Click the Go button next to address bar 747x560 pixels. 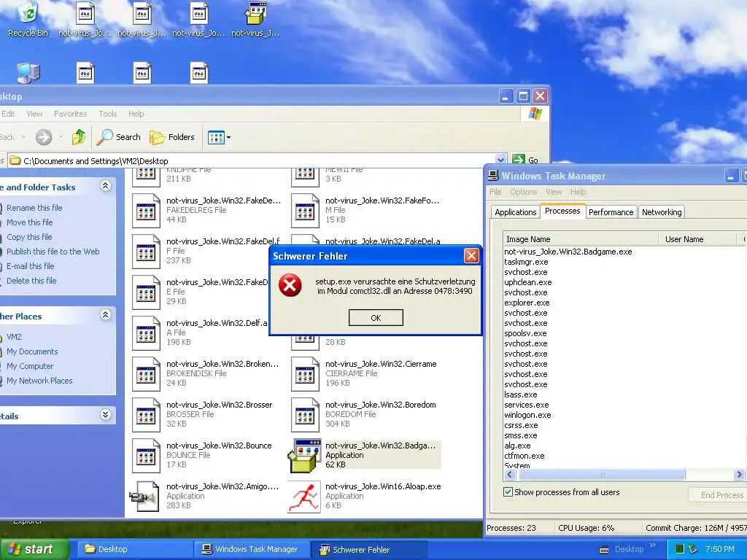point(525,160)
